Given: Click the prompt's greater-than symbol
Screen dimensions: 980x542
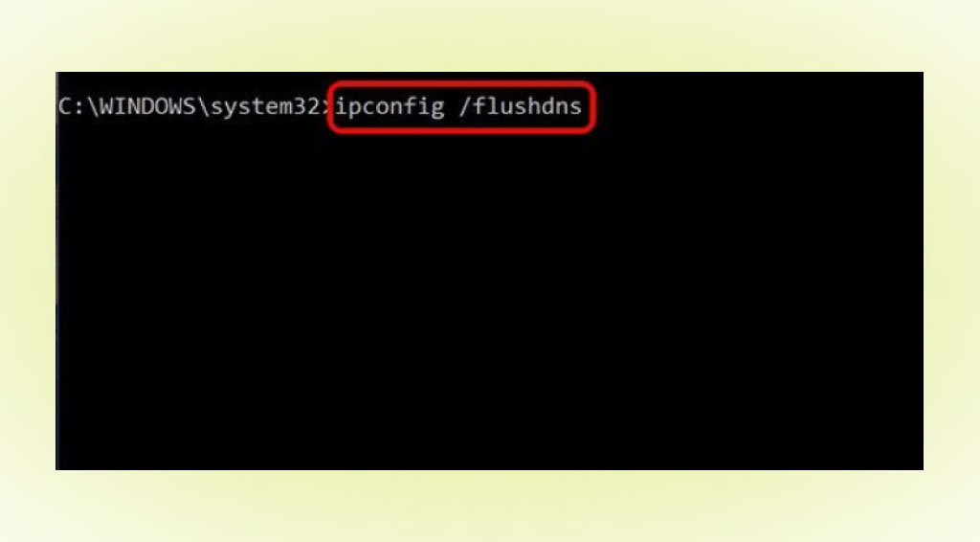Looking at the screenshot, I should click(x=327, y=107).
